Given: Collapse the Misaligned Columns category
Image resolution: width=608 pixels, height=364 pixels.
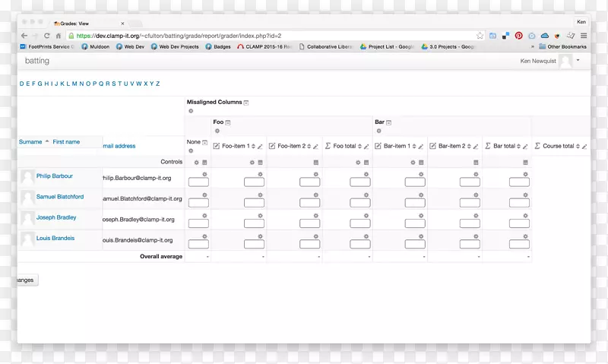Looking at the screenshot, I should [246, 102].
